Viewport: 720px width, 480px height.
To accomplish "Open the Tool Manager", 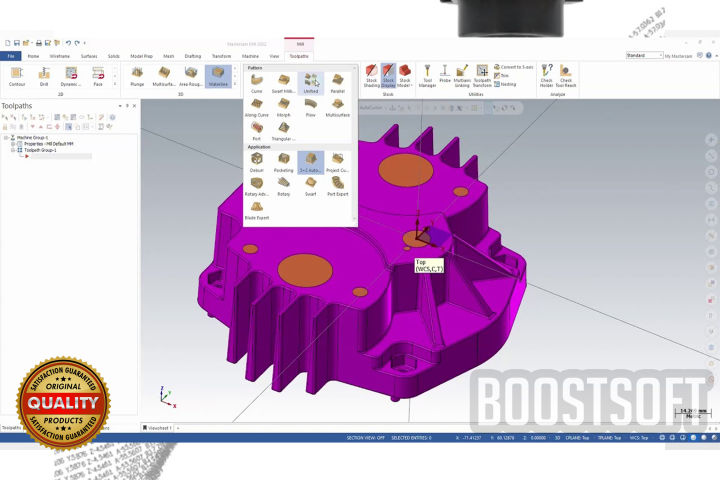I will tap(427, 76).
